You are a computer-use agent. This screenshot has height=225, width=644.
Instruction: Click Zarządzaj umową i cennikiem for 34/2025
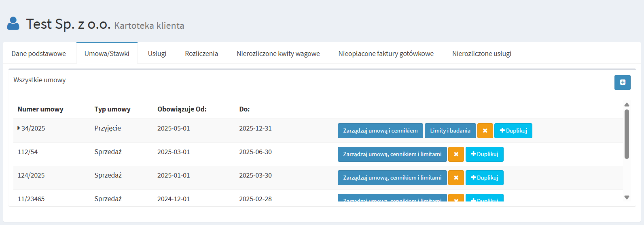[x=380, y=131]
